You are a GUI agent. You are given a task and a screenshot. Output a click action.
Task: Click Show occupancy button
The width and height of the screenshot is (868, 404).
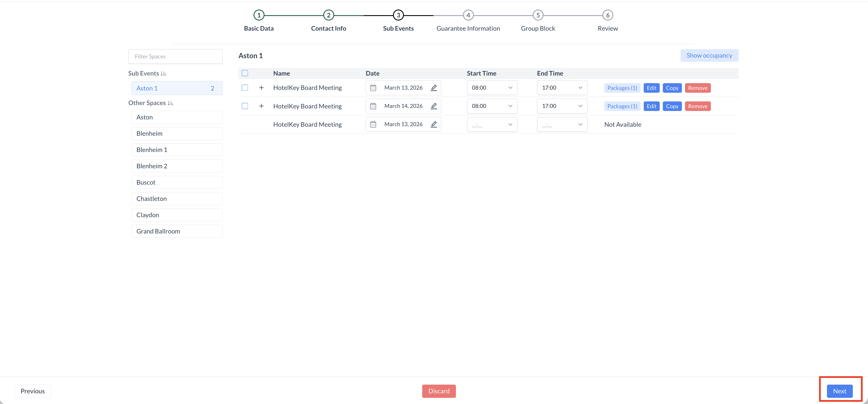pos(709,56)
